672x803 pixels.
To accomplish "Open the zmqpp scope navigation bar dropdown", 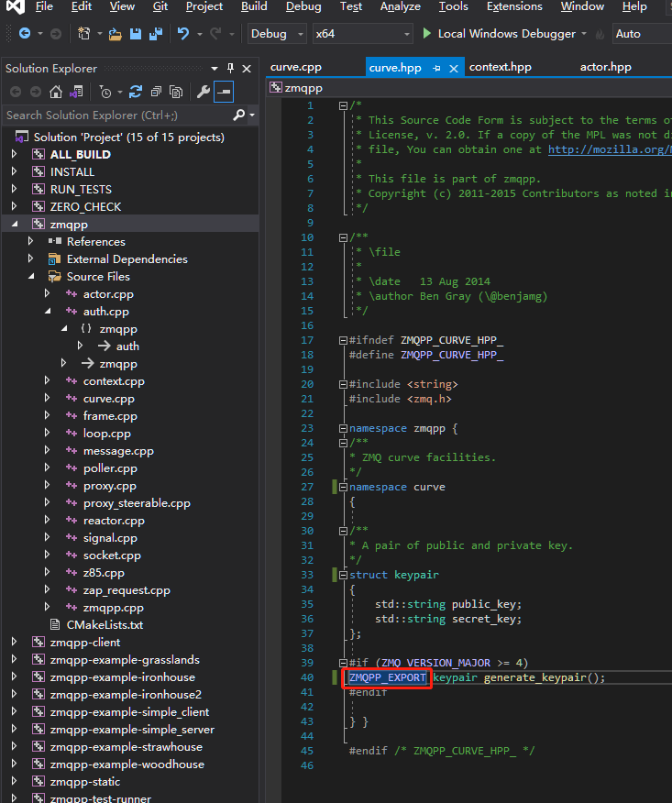I will pos(469,88).
